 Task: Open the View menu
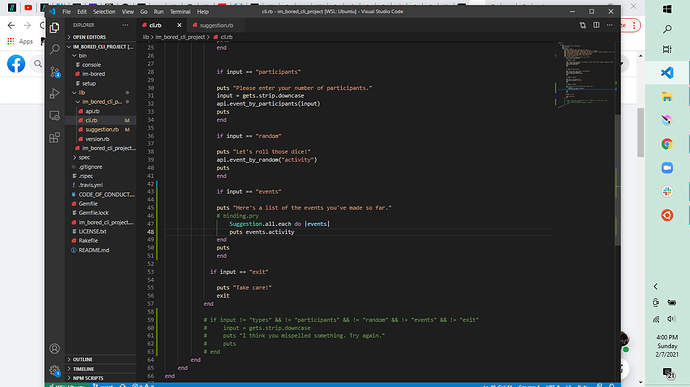pyautogui.click(x=128, y=11)
